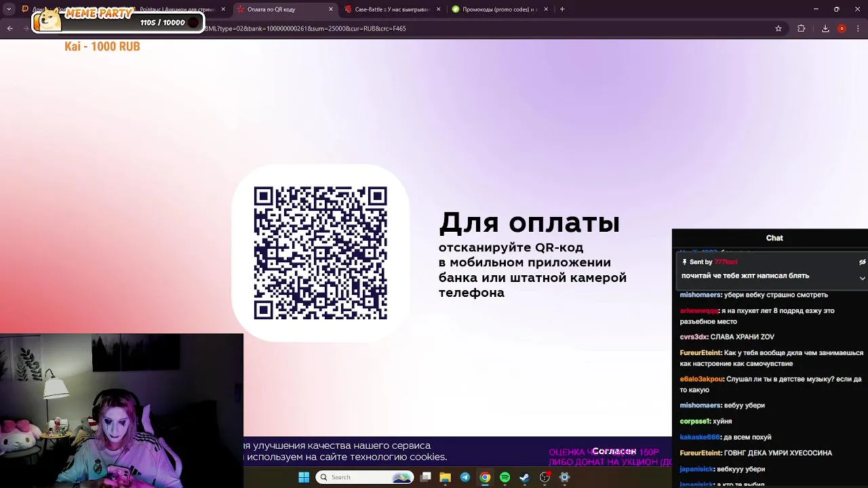Click the 'Kai - 1000 RUB' overlay text
The height and width of the screenshot is (488, 868).
[x=102, y=47]
